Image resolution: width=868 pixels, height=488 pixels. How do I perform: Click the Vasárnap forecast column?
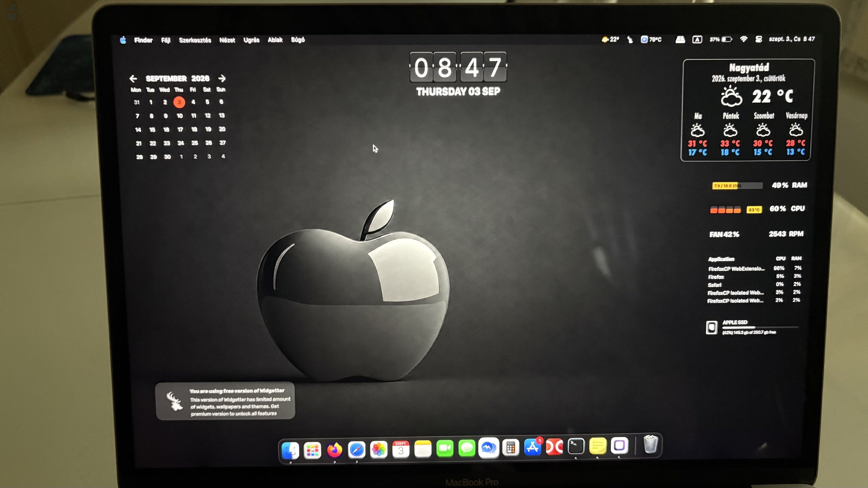[x=796, y=134]
